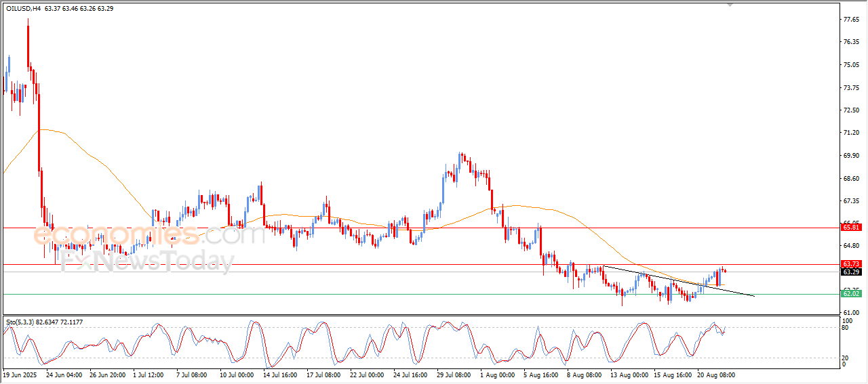Click the 24 Jul 16:00 date label
This screenshot has width=868, height=384.
tap(410, 375)
